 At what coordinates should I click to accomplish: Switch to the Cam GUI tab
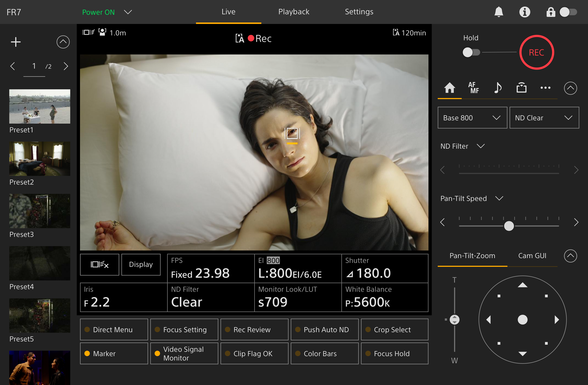coord(532,256)
